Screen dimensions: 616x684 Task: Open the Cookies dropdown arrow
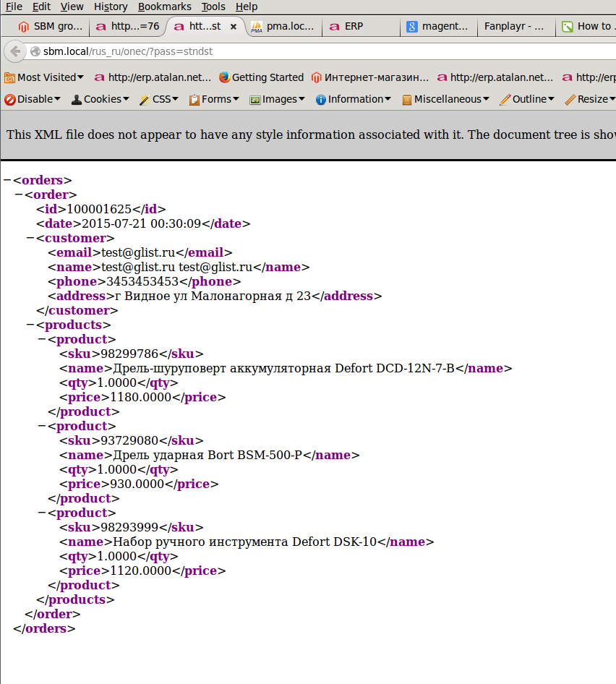pyautogui.click(x=126, y=99)
